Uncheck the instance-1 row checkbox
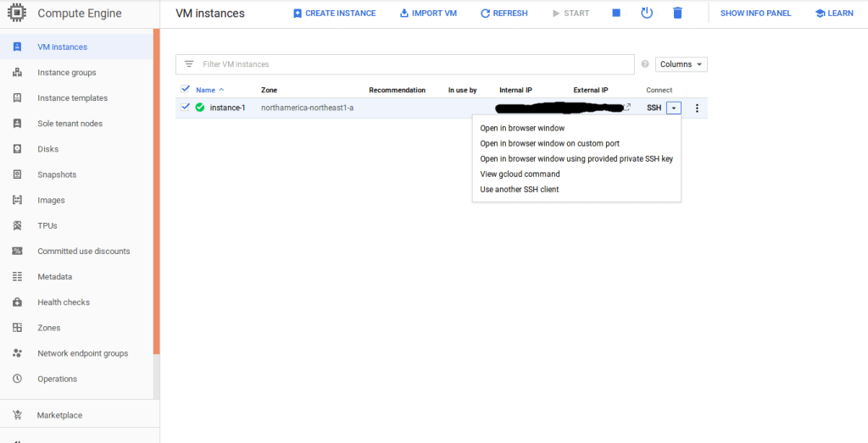This screenshot has height=443, width=868. point(186,107)
